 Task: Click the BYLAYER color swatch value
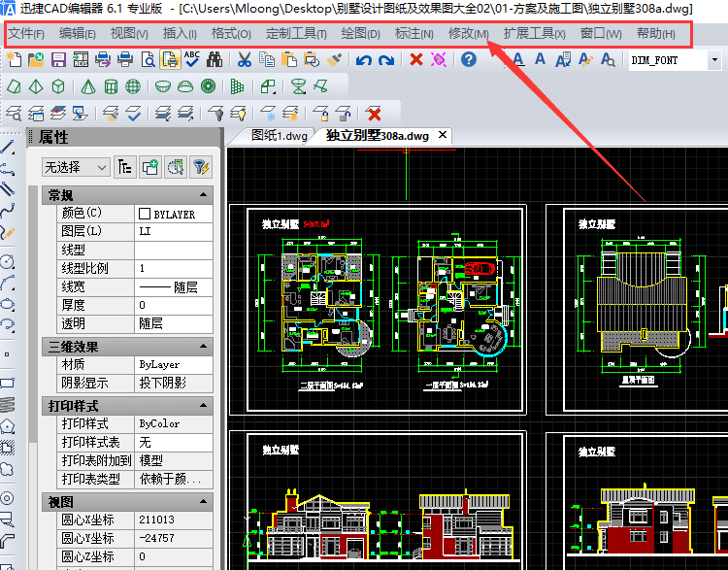174,214
